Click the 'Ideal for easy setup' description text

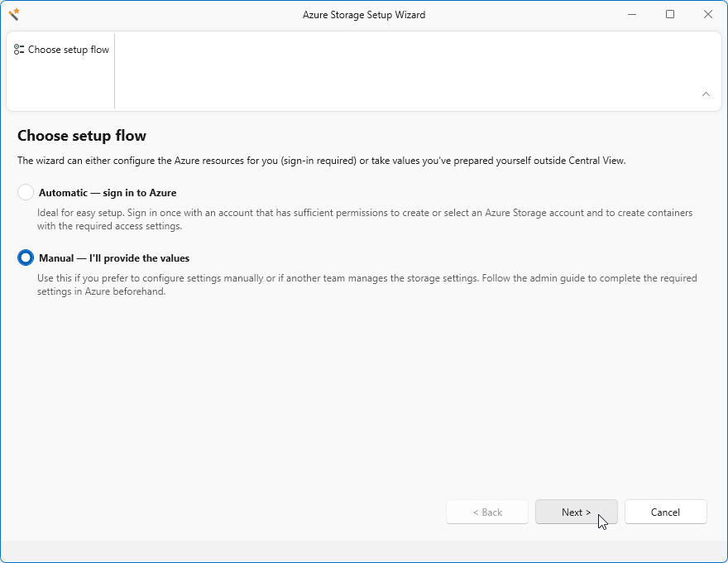[365, 219]
